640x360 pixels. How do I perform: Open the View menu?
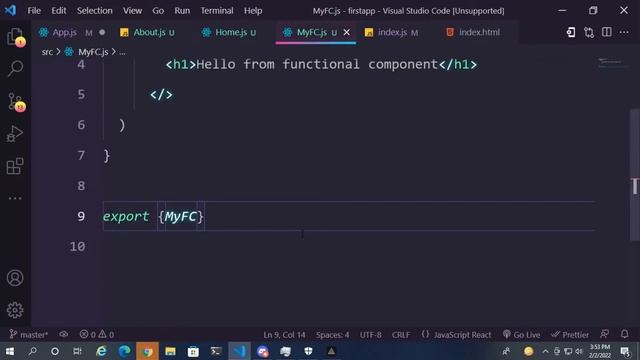coord(132,11)
